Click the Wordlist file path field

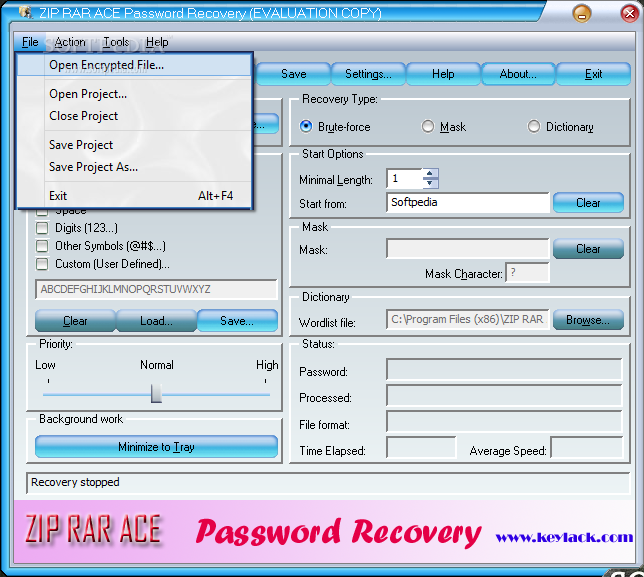coord(467,320)
